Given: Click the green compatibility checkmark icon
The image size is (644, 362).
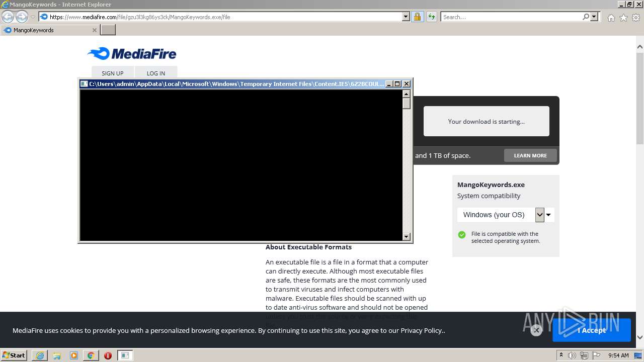Looking at the screenshot, I should (462, 235).
